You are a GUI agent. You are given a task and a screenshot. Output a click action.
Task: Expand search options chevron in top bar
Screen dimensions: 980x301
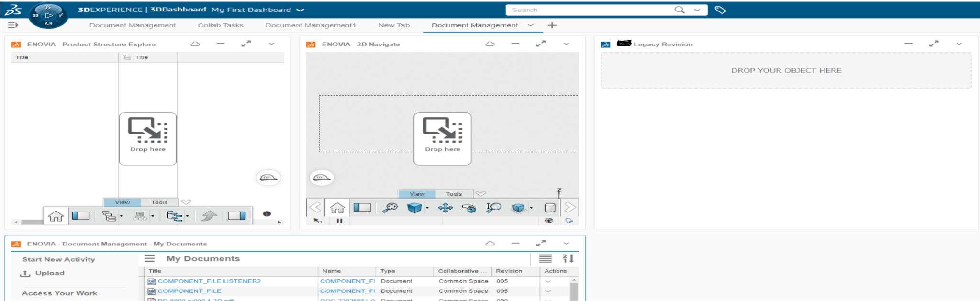point(697,10)
